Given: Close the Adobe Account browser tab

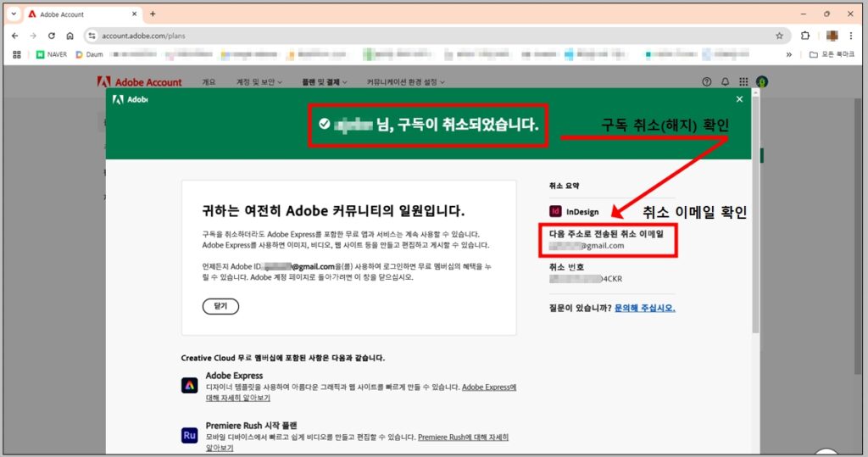Looking at the screenshot, I should point(135,14).
